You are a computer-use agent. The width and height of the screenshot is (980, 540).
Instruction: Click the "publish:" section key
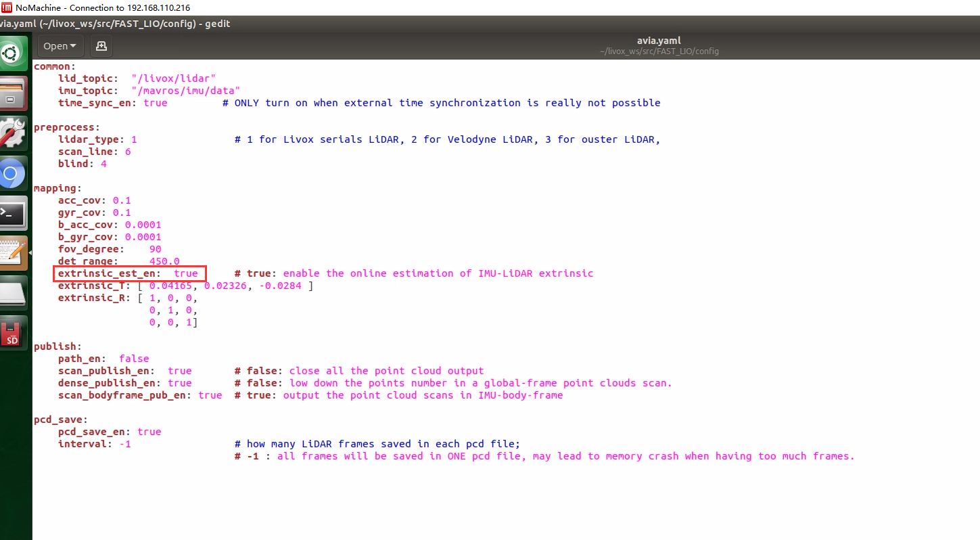(x=57, y=346)
